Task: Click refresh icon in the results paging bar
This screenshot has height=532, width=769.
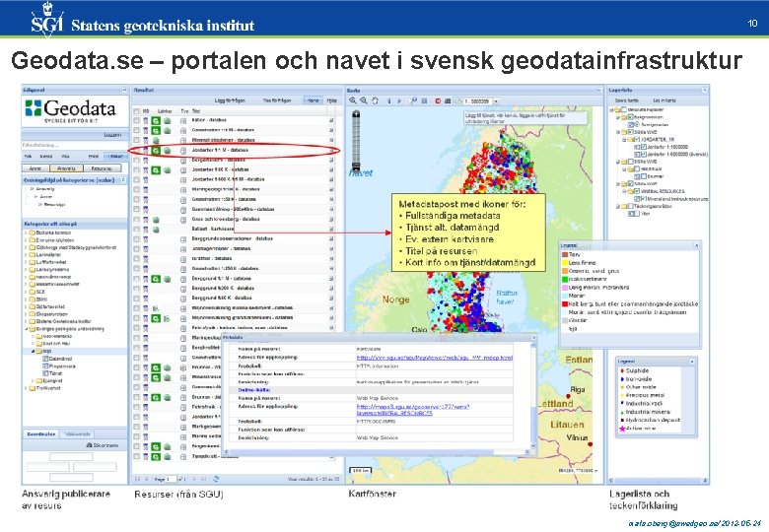Action: [216, 479]
